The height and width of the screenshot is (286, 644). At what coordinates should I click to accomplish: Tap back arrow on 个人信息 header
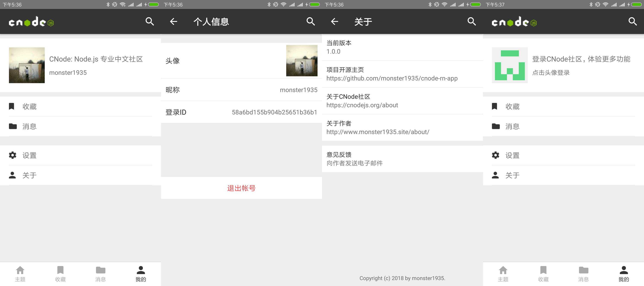[x=174, y=22]
